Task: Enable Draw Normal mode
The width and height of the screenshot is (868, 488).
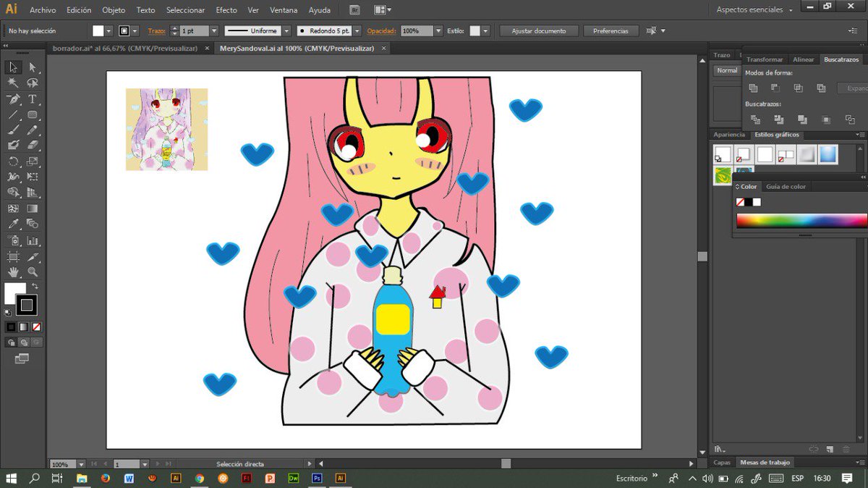Action: (12, 342)
